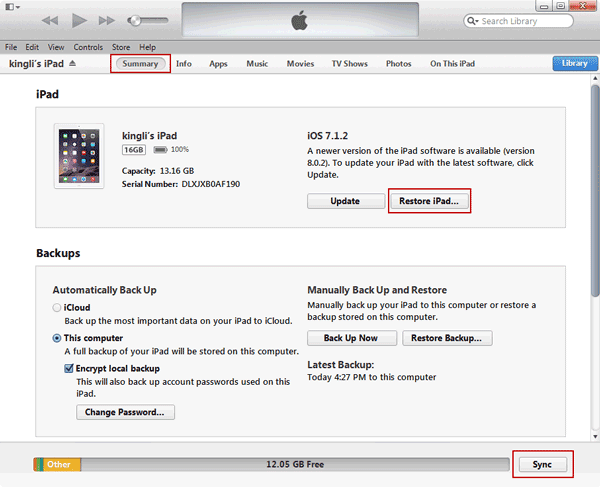
Task: Click the iOS 7.1.2 version label
Action: (328, 136)
